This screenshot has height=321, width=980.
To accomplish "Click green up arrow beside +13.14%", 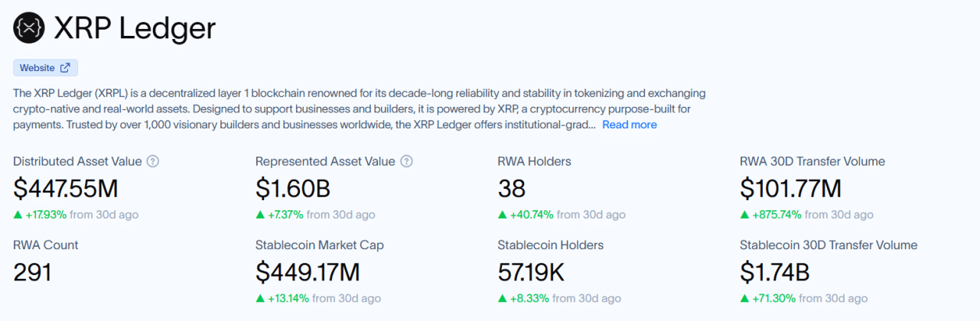I will click(x=260, y=299).
